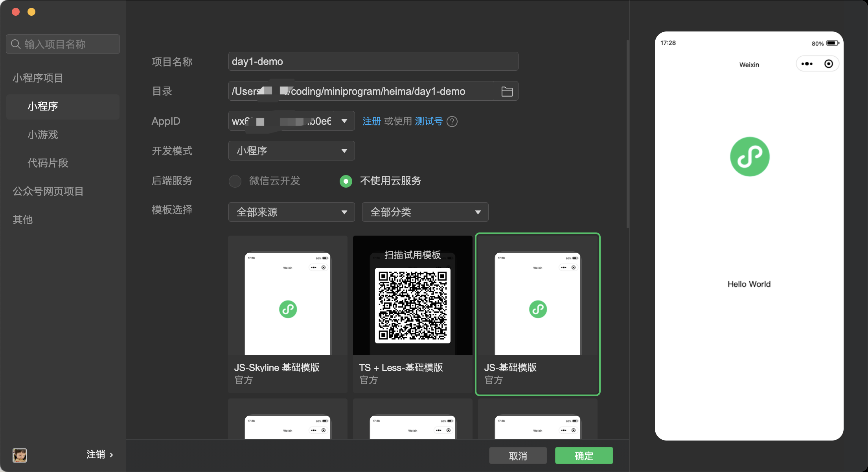Click the QR code in TS + Less template
Screen dimensions: 868x472
point(412,305)
